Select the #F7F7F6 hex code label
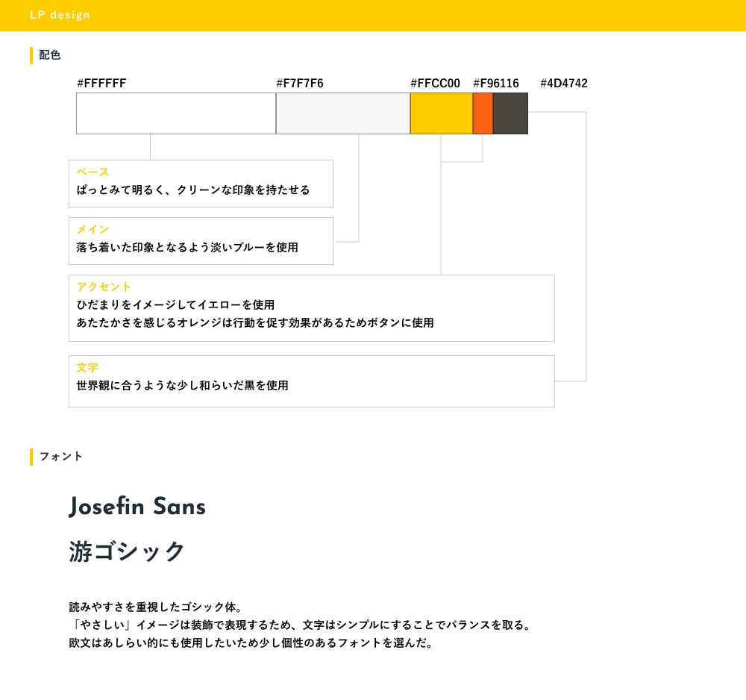 tap(300, 84)
